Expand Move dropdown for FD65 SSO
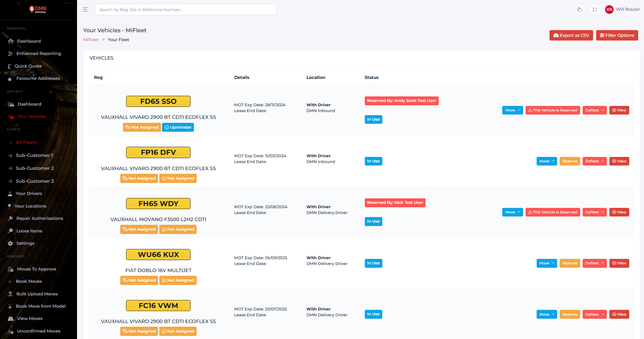 tap(512, 110)
